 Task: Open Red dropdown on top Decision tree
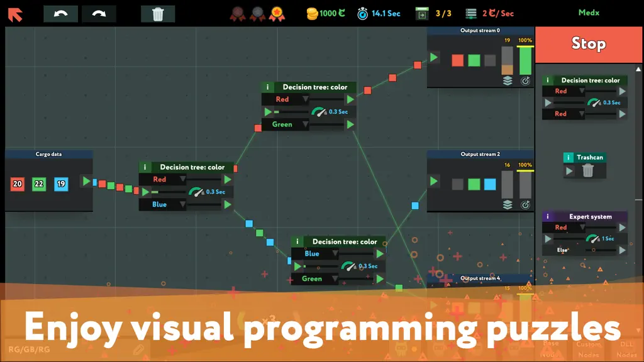286,99
